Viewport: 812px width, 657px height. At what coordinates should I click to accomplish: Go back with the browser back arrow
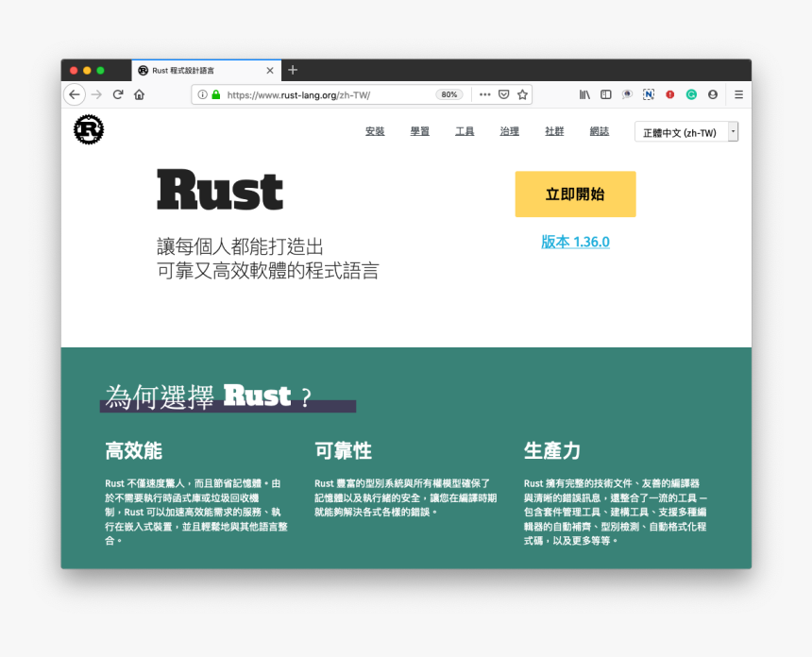[x=75, y=94]
